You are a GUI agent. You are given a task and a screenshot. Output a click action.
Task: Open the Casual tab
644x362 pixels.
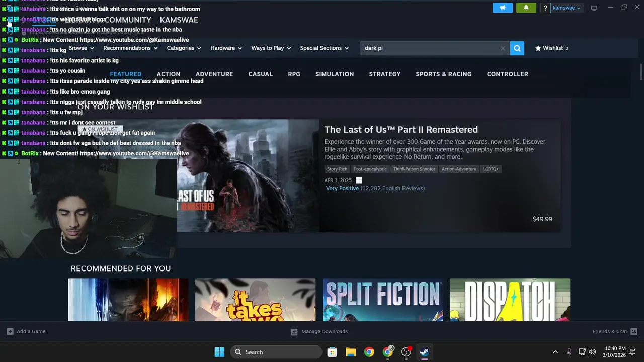(261, 74)
